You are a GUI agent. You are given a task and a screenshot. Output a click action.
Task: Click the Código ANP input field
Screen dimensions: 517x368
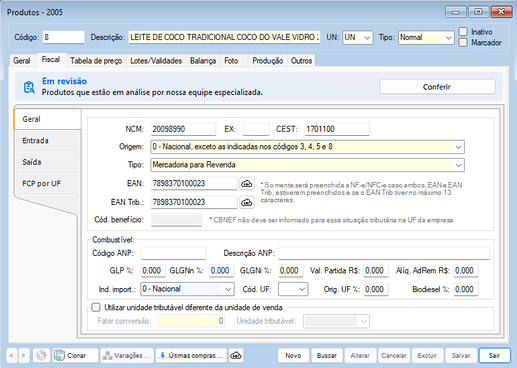coord(173,253)
